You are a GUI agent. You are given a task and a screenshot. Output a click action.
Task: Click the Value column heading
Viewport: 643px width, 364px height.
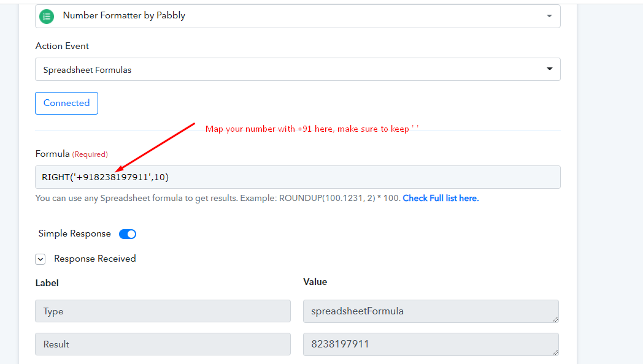pyautogui.click(x=315, y=282)
